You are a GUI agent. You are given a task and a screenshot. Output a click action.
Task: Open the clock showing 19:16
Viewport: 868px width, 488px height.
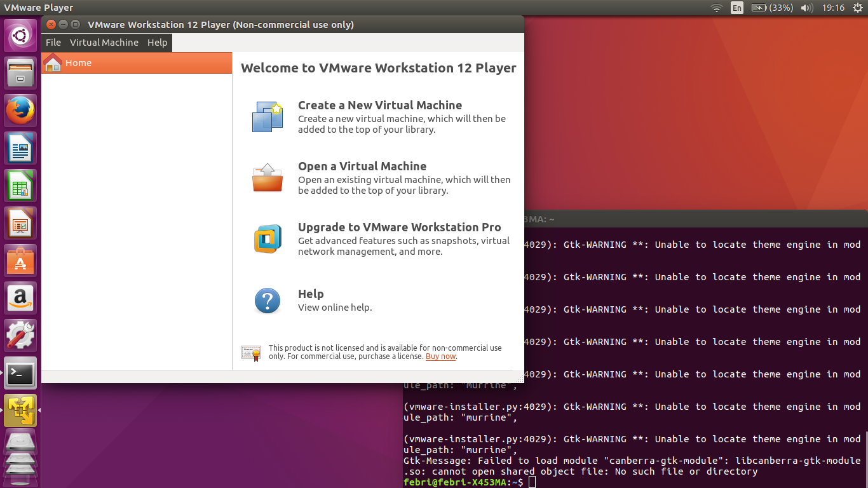(833, 8)
